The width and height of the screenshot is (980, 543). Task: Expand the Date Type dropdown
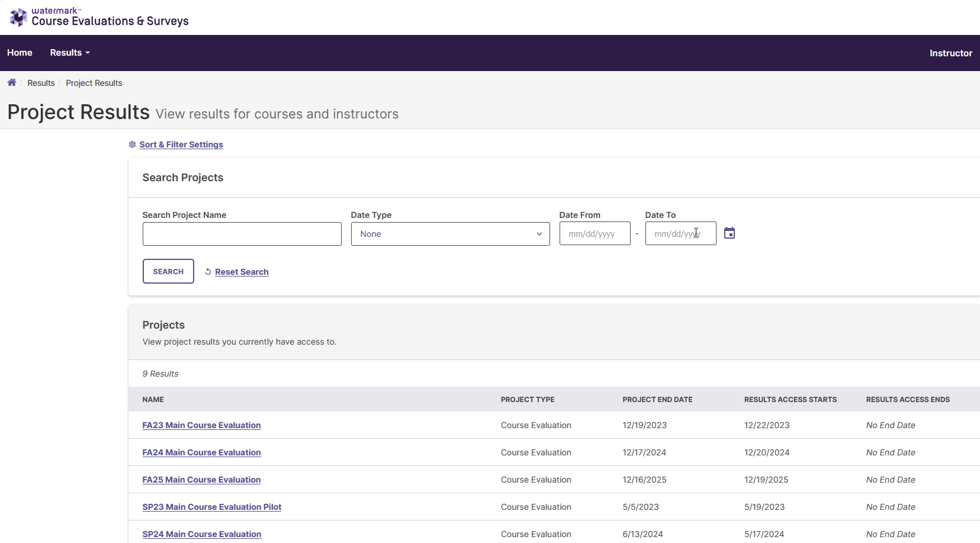coord(450,234)
